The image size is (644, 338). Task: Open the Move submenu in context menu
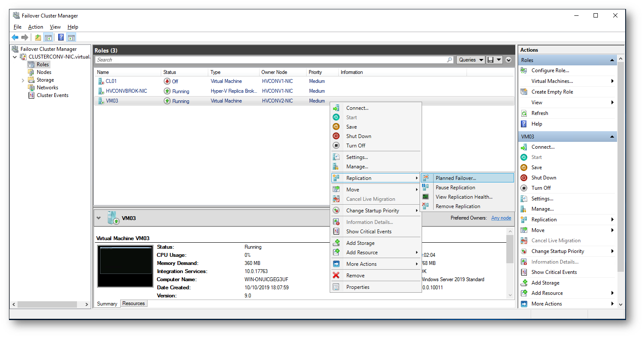pyautogui.click(x=375, y=190)
